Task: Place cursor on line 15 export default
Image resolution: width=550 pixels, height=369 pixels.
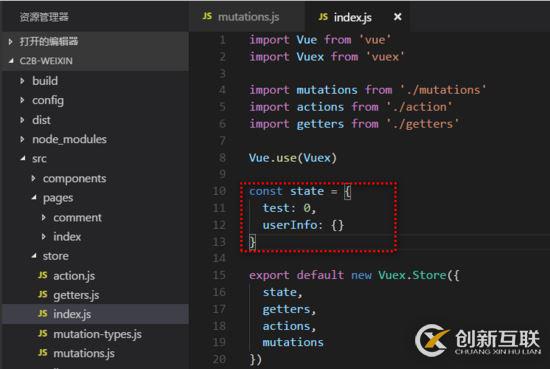Action: tap(296, 275)
